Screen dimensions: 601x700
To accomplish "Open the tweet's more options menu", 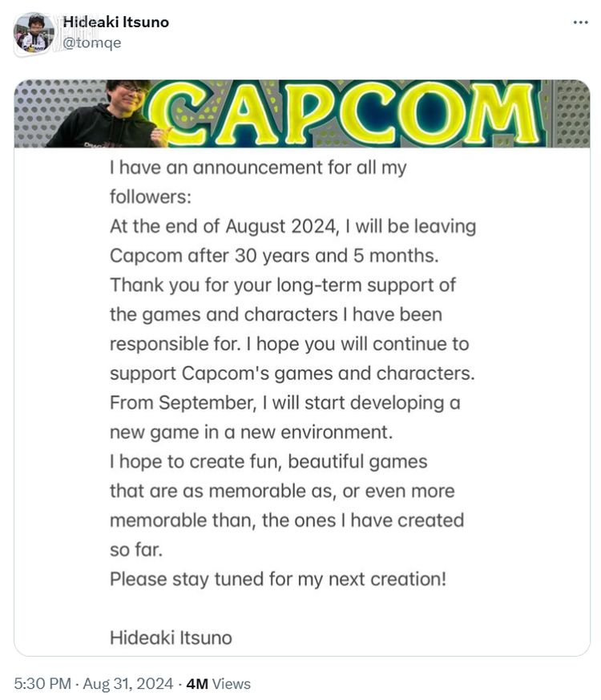I will click(580, 22).
